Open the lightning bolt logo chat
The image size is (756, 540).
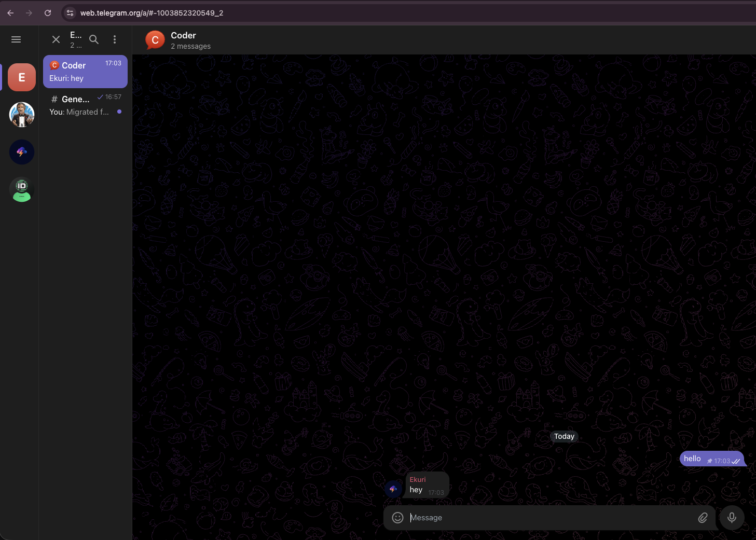pos(22,152)
